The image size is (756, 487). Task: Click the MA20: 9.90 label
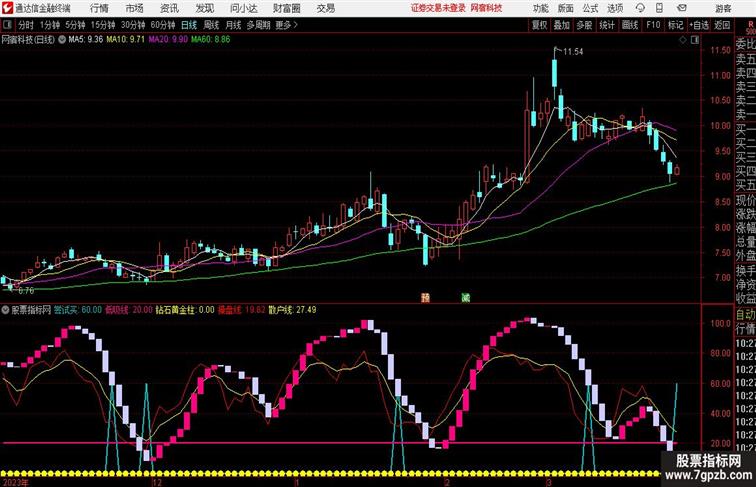coord(168,40)
